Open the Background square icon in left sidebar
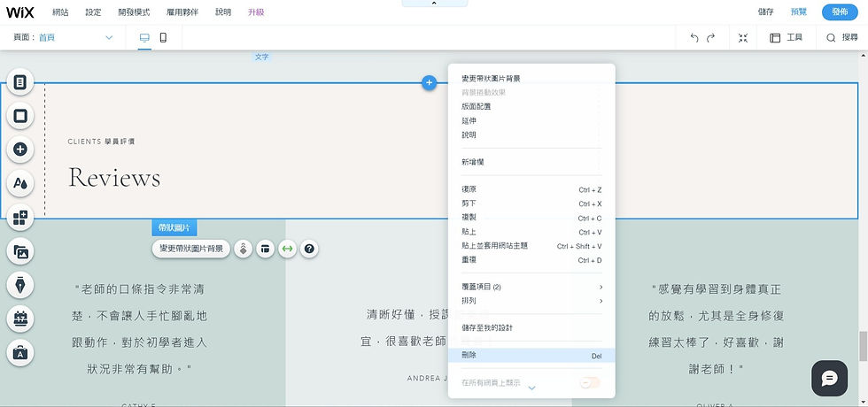 pyautogui.click(x=20, y=116)
